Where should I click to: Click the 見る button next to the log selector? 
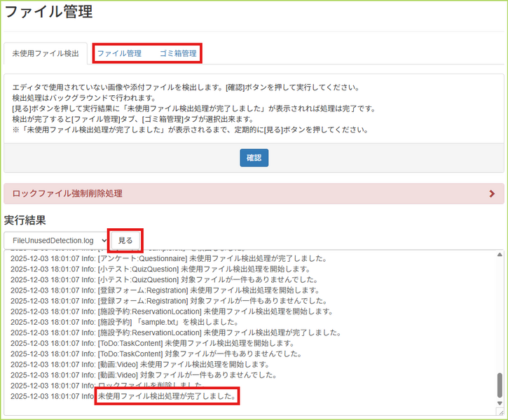click(125, 240)
